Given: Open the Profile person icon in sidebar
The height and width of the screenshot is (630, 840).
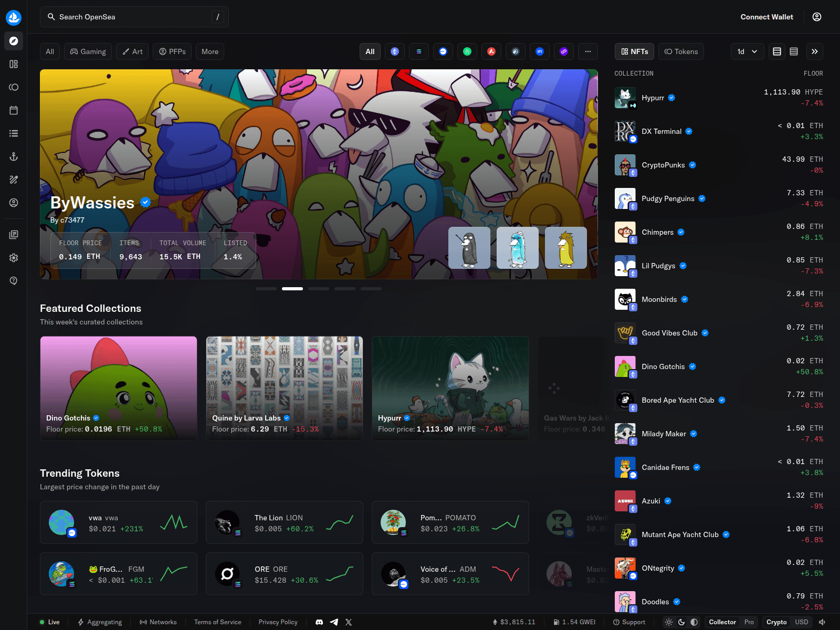Looking at the screenshot, I should click(14, 203).
